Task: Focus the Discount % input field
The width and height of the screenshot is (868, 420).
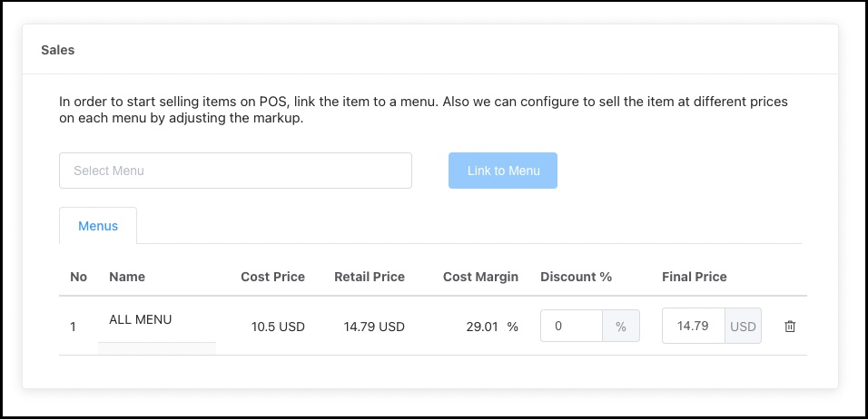Action: pyautogui.click(x=571, y=327)
